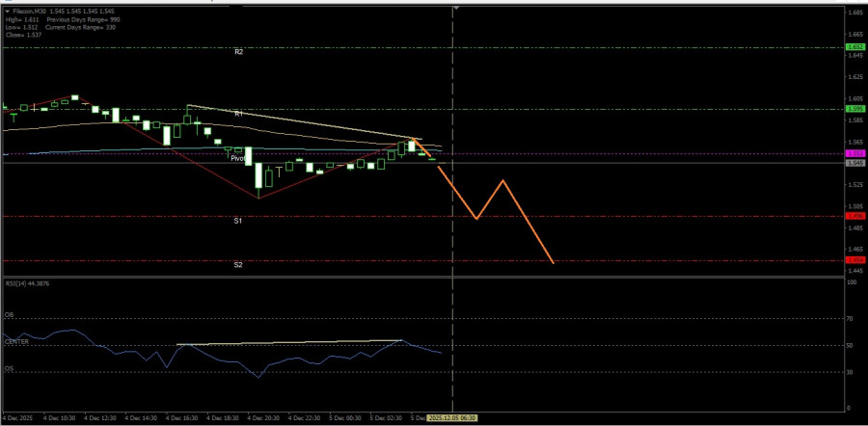Viewport: 868px width, 426px height.
Task: Click the gray 1.545 current price tag
Action: click(854, 163)
